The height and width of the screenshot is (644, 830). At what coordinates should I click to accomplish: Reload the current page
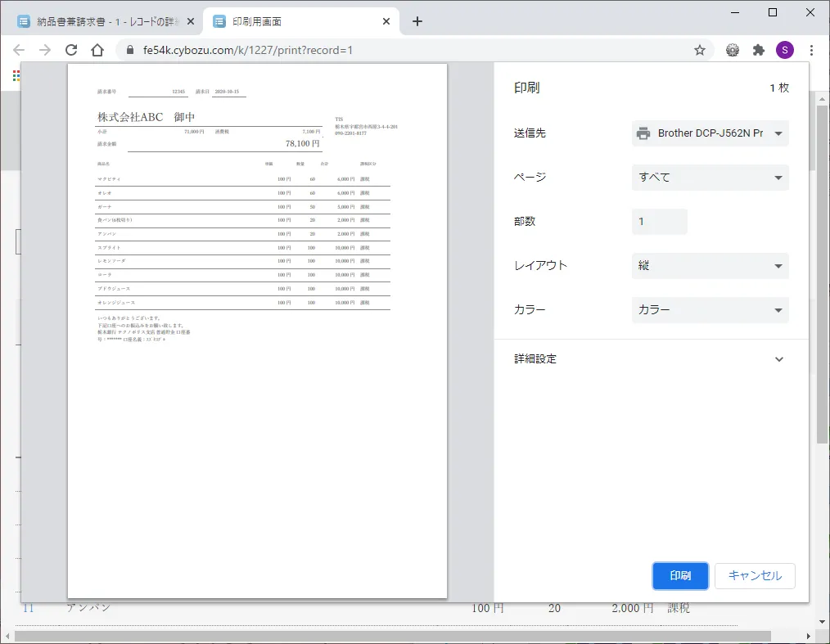click(71, 50)
